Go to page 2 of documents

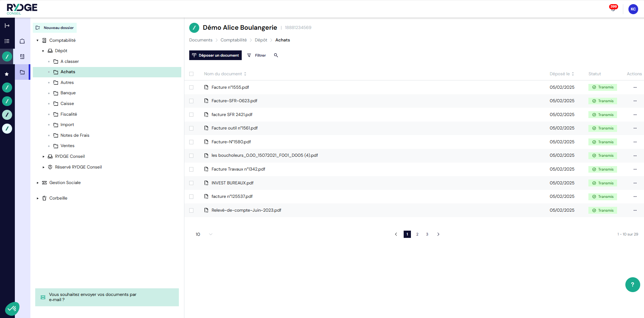point(417,234)
